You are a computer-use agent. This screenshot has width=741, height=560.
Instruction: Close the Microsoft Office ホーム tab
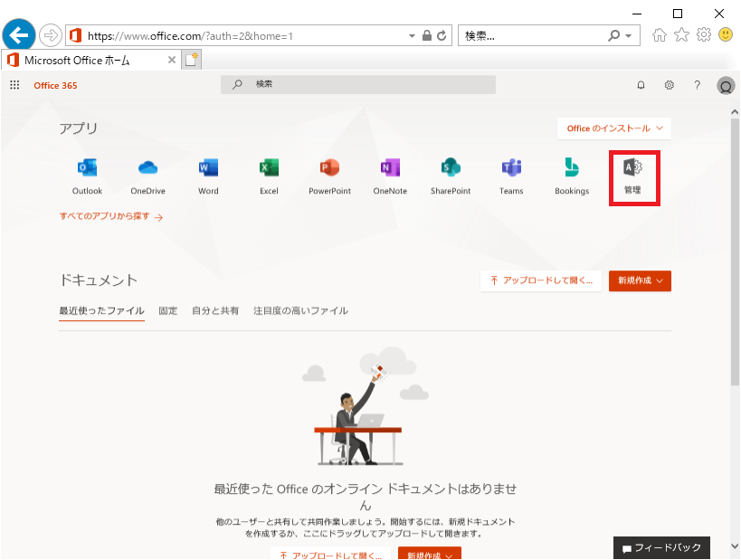[172, 60]
